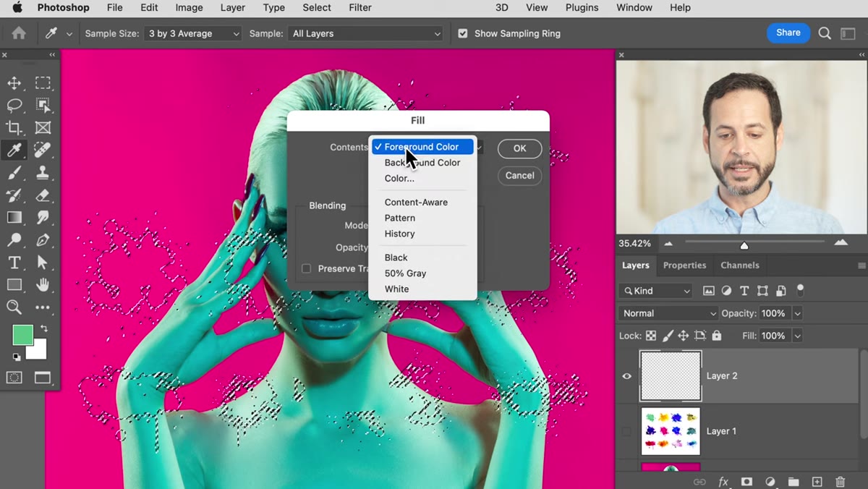The width and height of the screenshot is (868, 489).
Task: Switch to the Channels tab
Action: click(740, 265)
